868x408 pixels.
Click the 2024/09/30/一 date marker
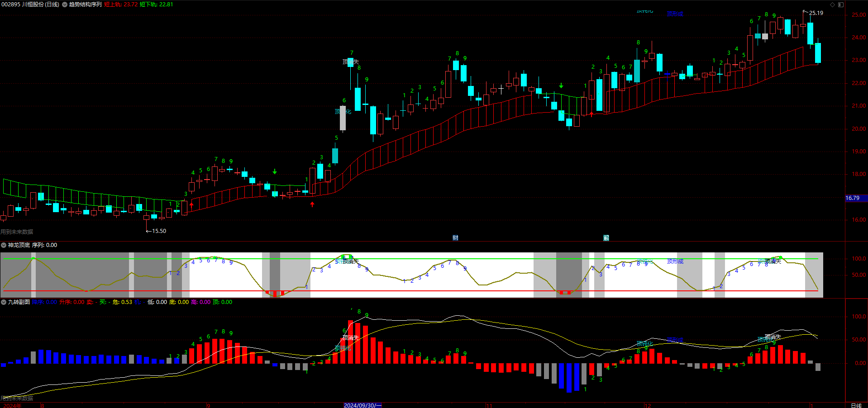pyautogui.click(x=362, y=405)
